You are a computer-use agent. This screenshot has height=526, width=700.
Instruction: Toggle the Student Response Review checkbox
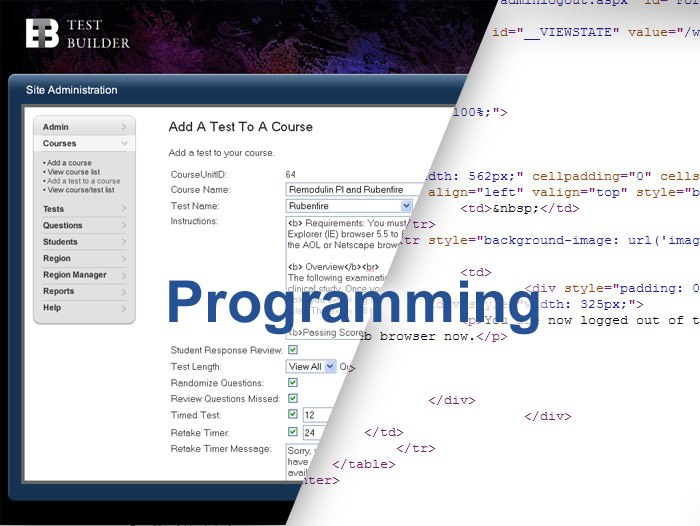tap(293, 350)
